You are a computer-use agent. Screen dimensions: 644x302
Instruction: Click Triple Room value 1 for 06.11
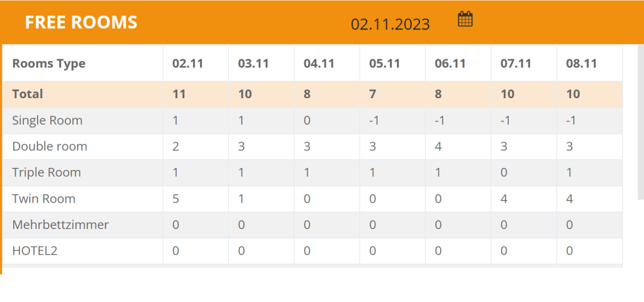(438, 172)
